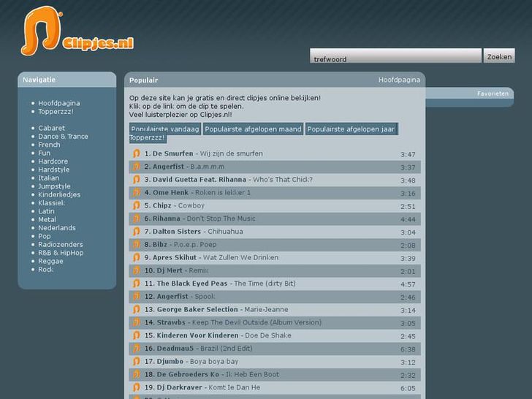Go to Dance & Trance category

[63, 137]
